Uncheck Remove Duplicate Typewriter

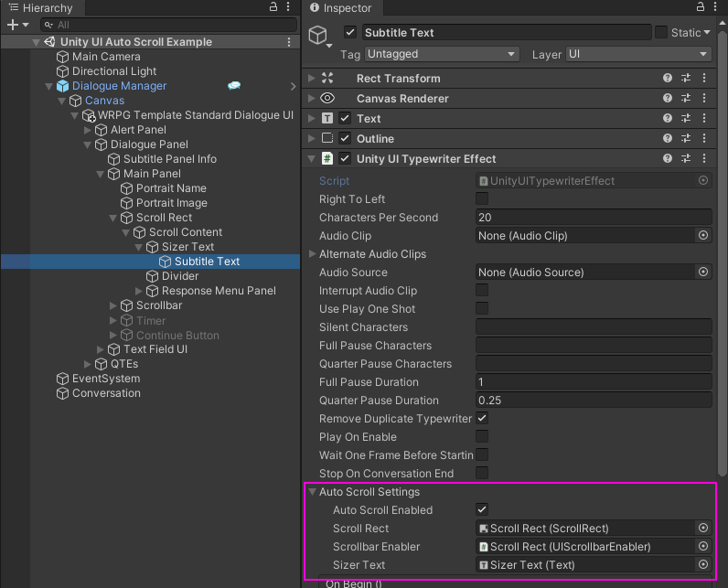click(482, 418)
